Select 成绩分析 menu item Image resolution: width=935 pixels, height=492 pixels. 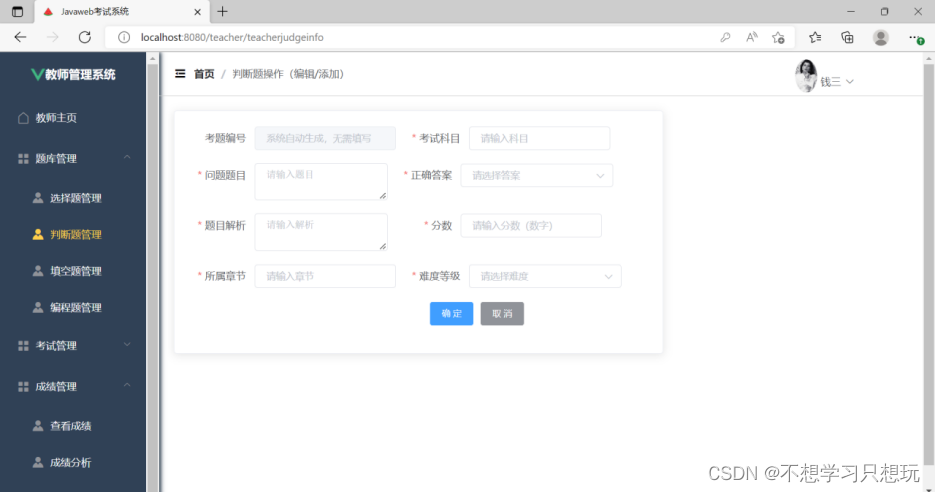(x=73, y=462)
